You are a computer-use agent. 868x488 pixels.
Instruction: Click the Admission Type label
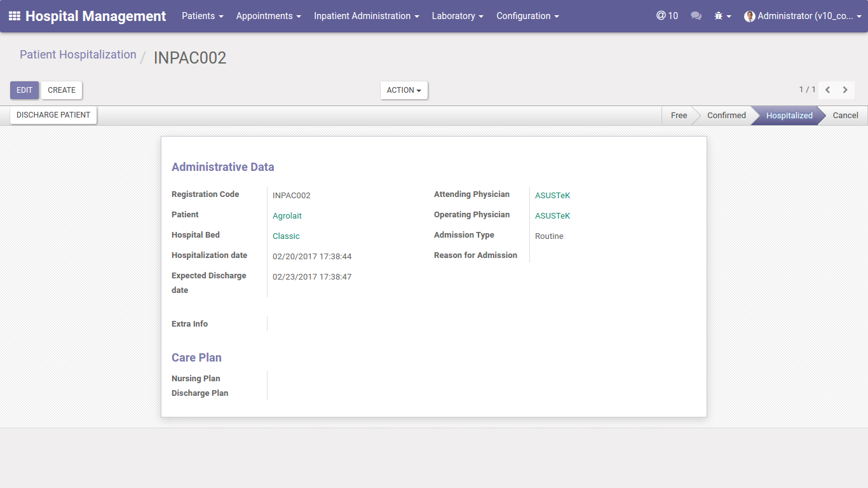(464, 235)
